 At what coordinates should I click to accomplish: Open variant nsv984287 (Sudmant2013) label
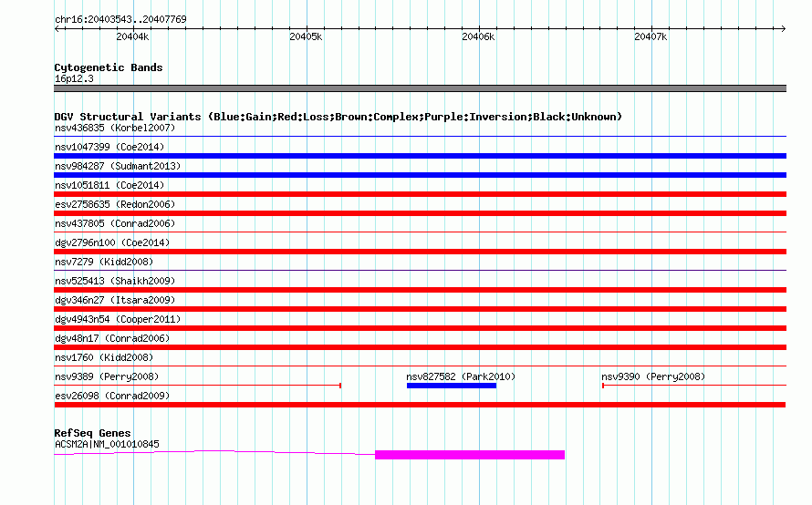coord(118,166)
